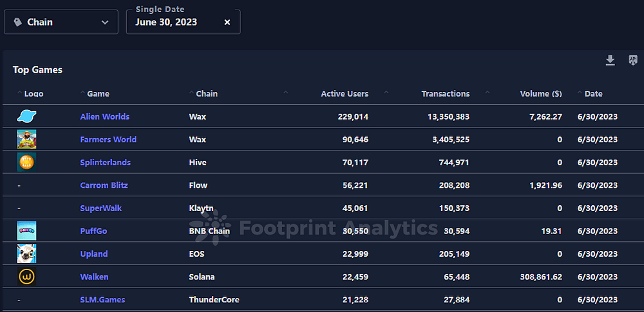
Task: Click the Walken logo
Action: click(x=26, y=277)
